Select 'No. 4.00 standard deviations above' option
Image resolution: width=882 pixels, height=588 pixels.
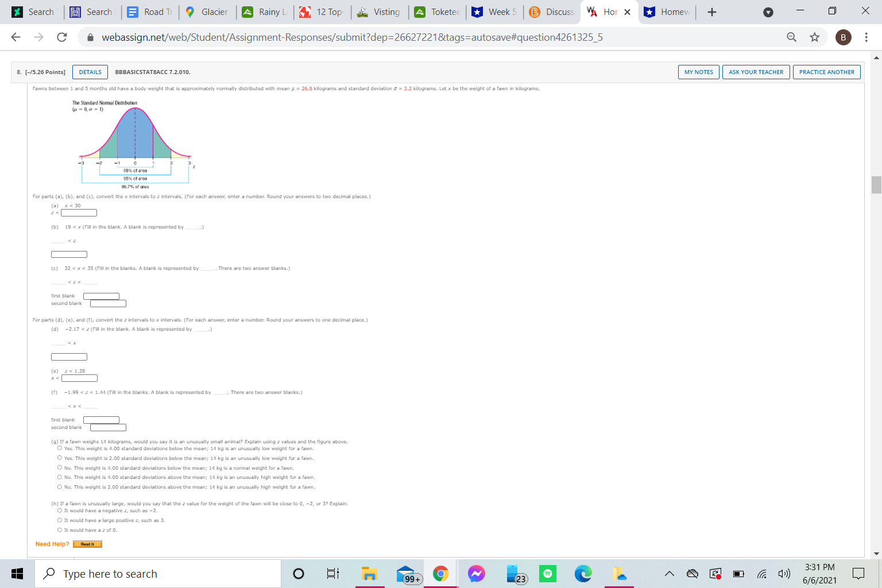(x=60, y=477)
